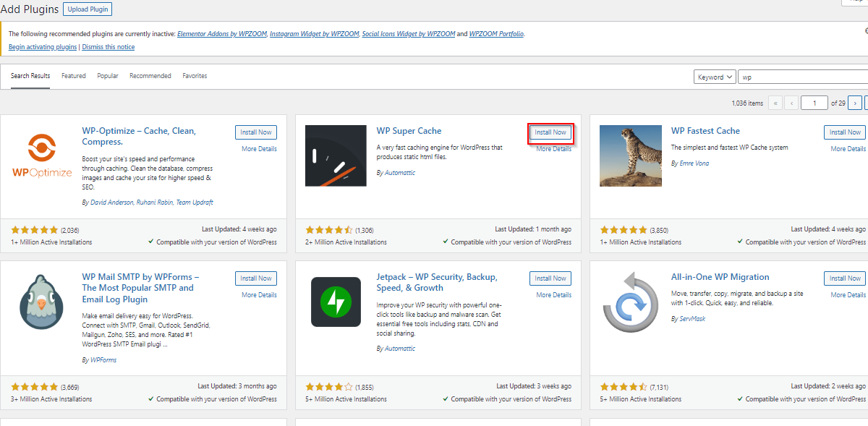Install WP Mail SMTP by WPForms now
Screen dimensions: 868x426
point(256,278)
